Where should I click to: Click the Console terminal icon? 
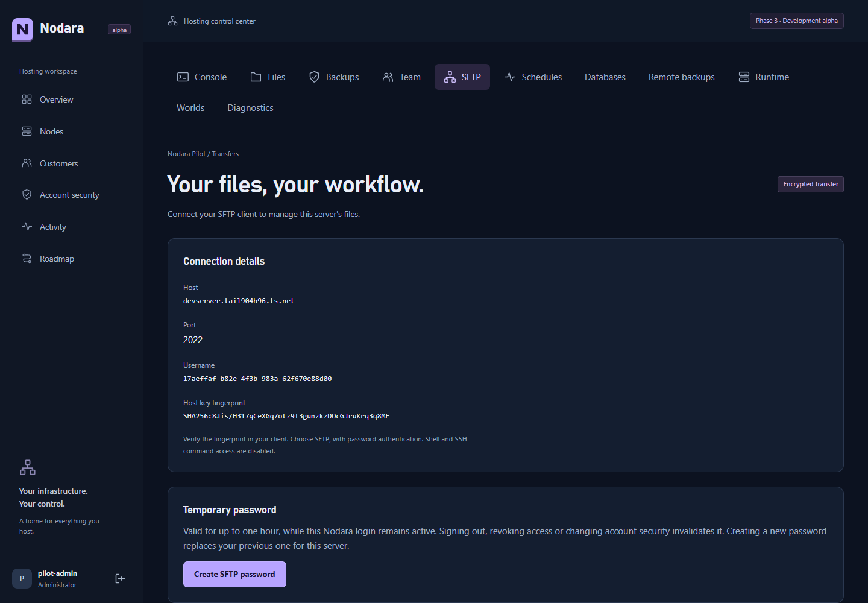click(x=183, y=77)
